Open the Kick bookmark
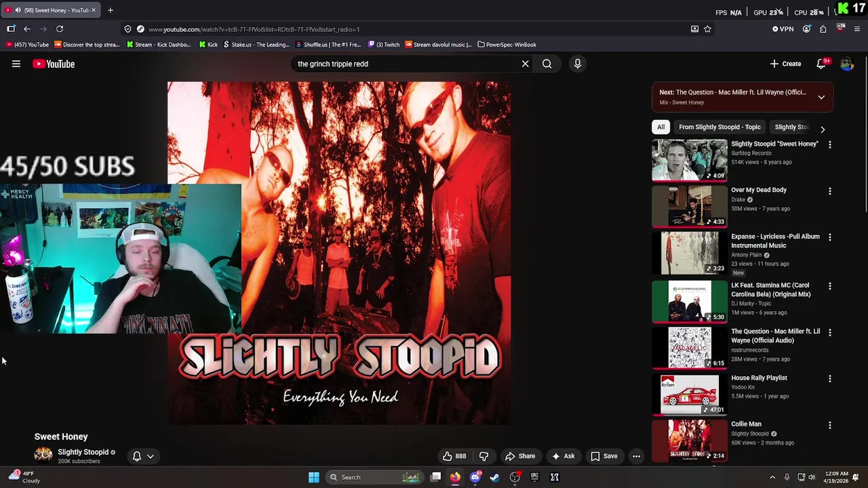Viewport: 868px width, 488px height. (x=208, y=45)
